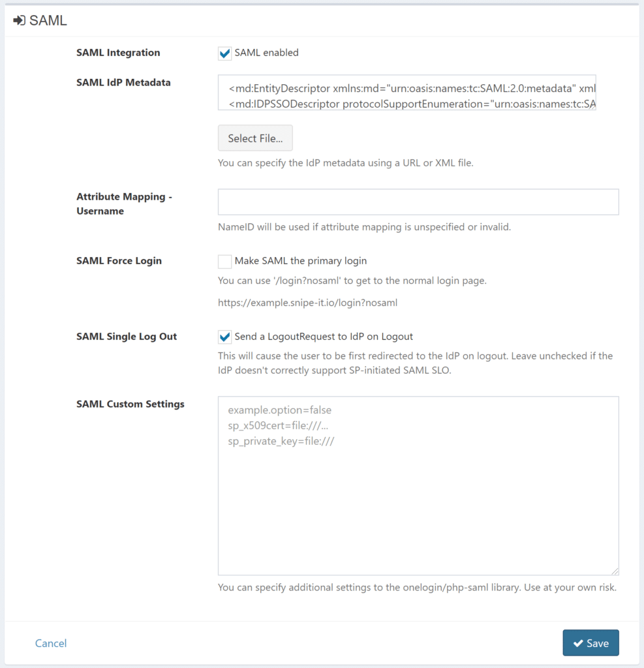Uncheck the Send a LogoutRequest checkbox

(225, 337)
